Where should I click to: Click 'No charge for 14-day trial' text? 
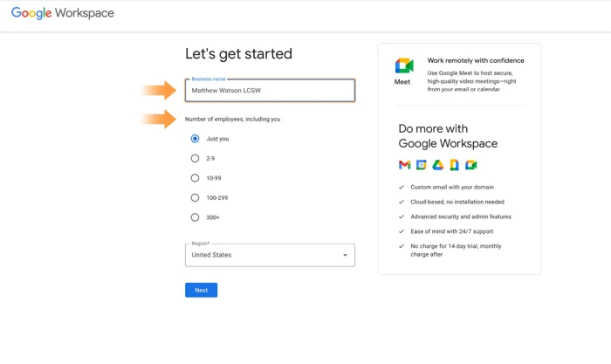[x=444, y=246]
